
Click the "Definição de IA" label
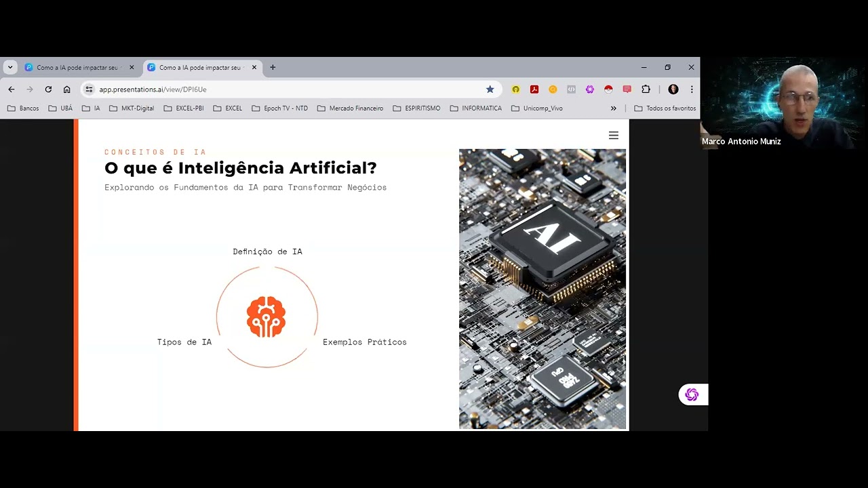[268, 251]
